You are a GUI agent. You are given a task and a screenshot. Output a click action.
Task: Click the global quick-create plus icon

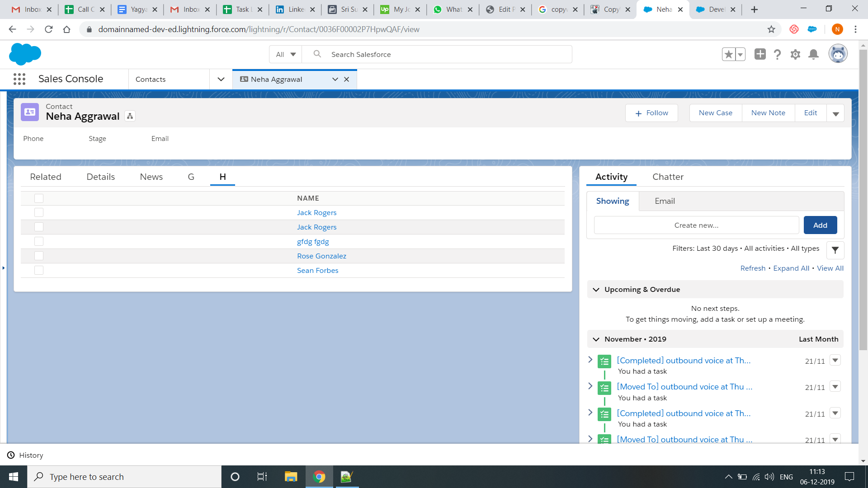(x=760, y=54)
